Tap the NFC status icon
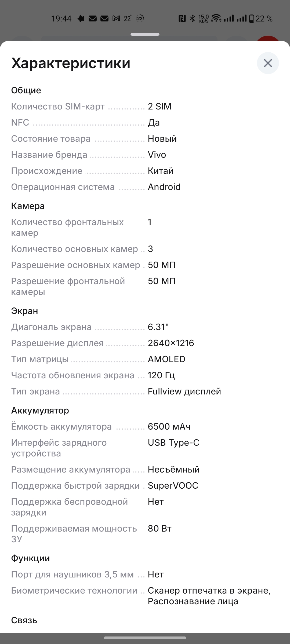Viewport: 290px width, 644px height. click(x=182, y=19)
